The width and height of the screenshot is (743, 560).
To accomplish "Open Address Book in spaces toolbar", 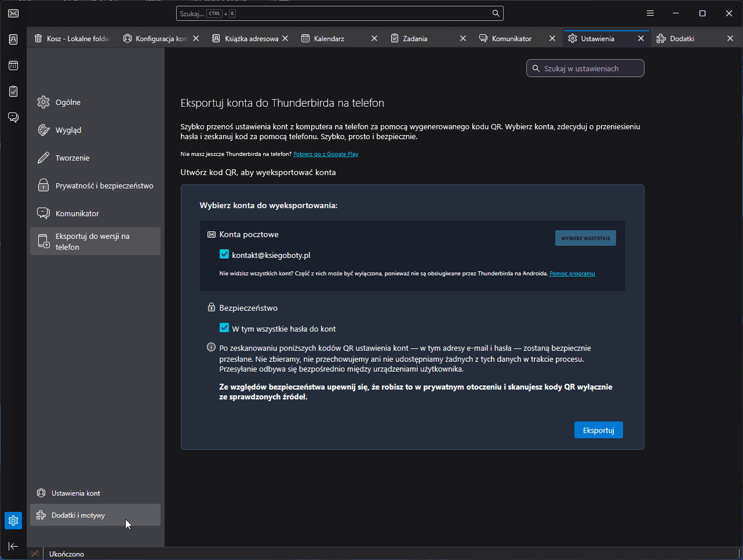I will [13, 39].
